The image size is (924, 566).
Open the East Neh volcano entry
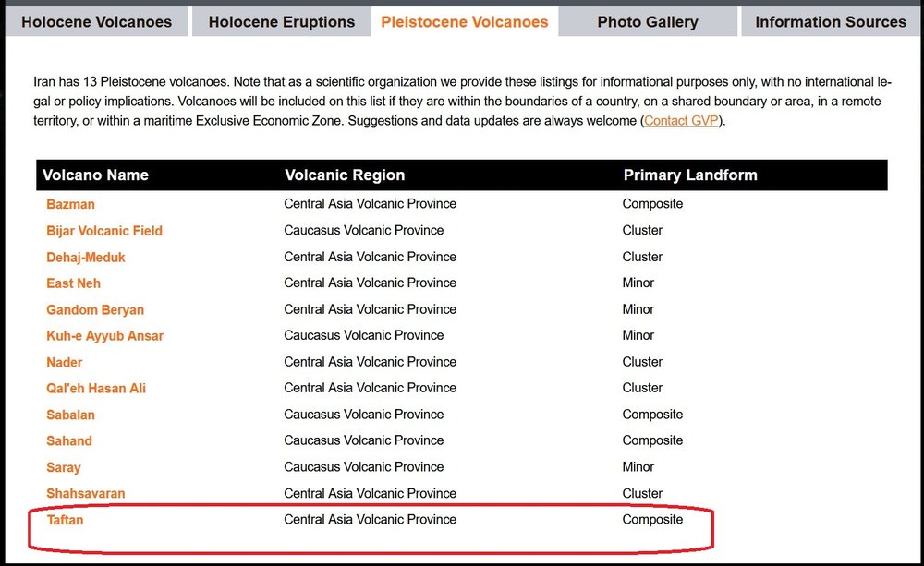[74, 283]
